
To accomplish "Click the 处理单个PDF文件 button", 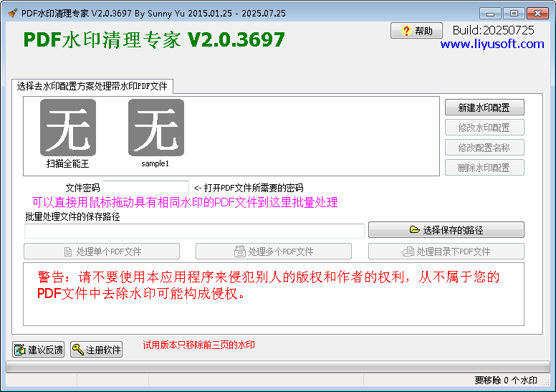I will tap(102, 252).
